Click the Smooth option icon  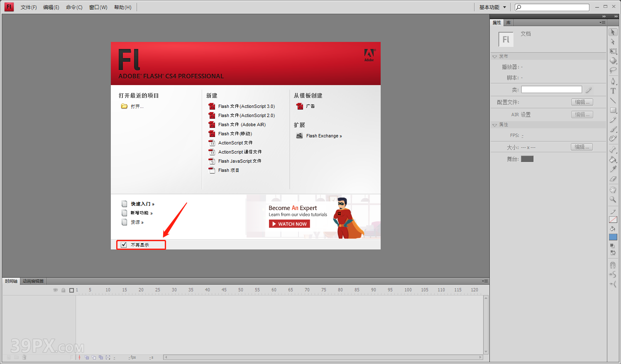click(x=613, y=274)
